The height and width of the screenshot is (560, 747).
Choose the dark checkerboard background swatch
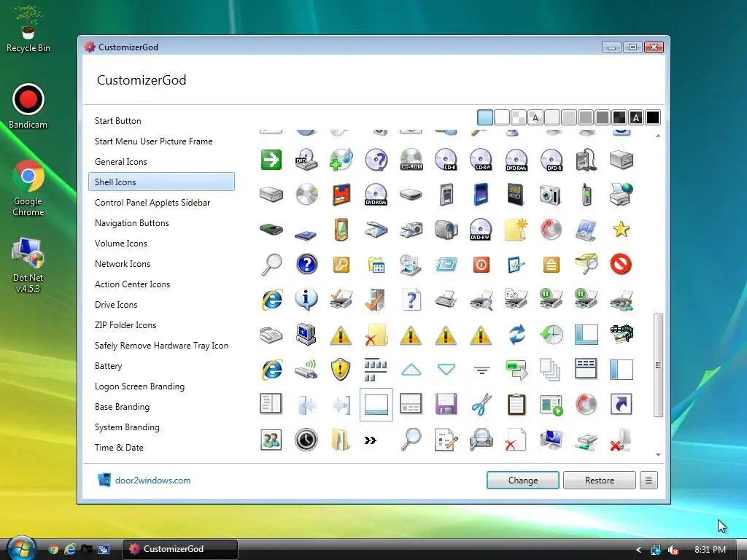619,117
